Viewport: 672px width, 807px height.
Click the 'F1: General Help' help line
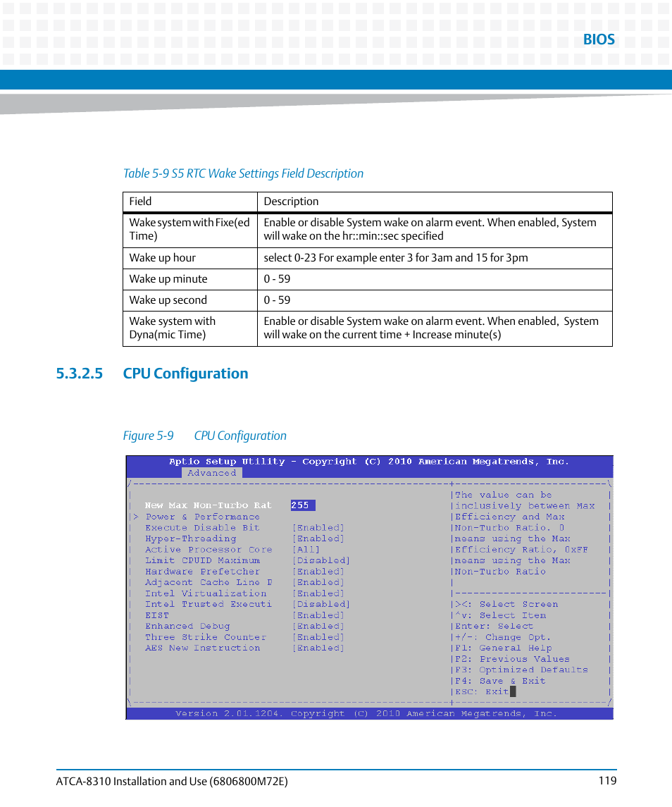pos(503,648)
